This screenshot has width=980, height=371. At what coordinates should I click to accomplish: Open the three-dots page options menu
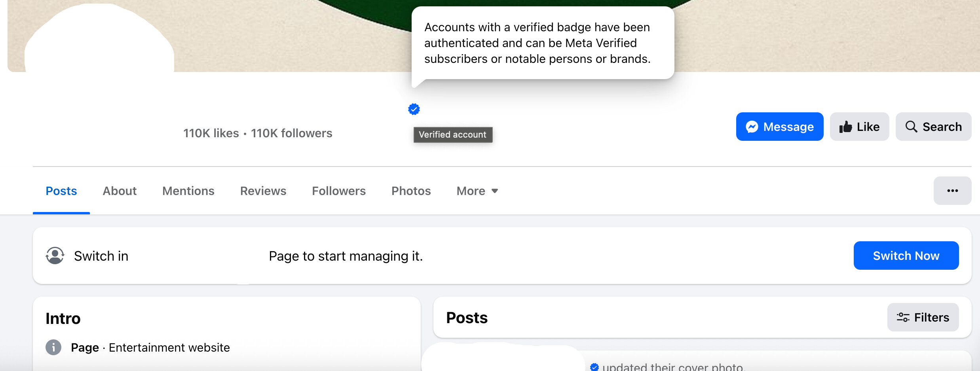(x=952, y=191)
